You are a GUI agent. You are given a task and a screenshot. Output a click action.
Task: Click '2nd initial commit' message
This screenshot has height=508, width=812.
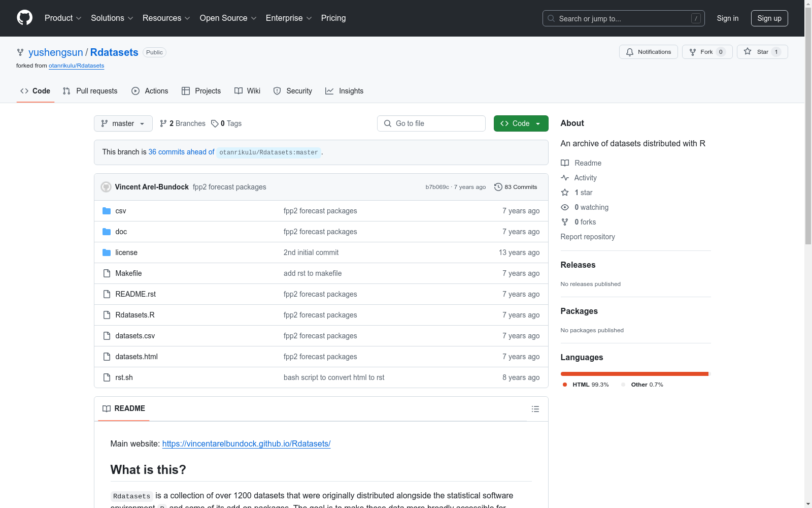coord(311,252)
